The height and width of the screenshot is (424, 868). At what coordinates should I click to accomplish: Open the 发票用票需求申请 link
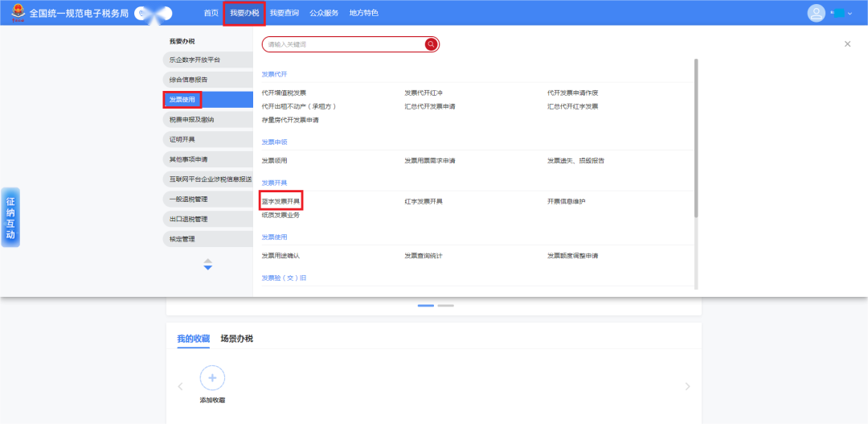pos(429,161)
